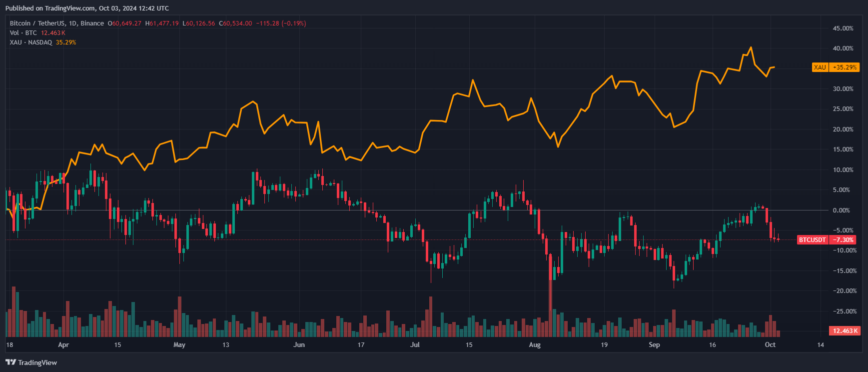Click the low price value 60,126.56
The image size is (868, 372).
[201, 23]
